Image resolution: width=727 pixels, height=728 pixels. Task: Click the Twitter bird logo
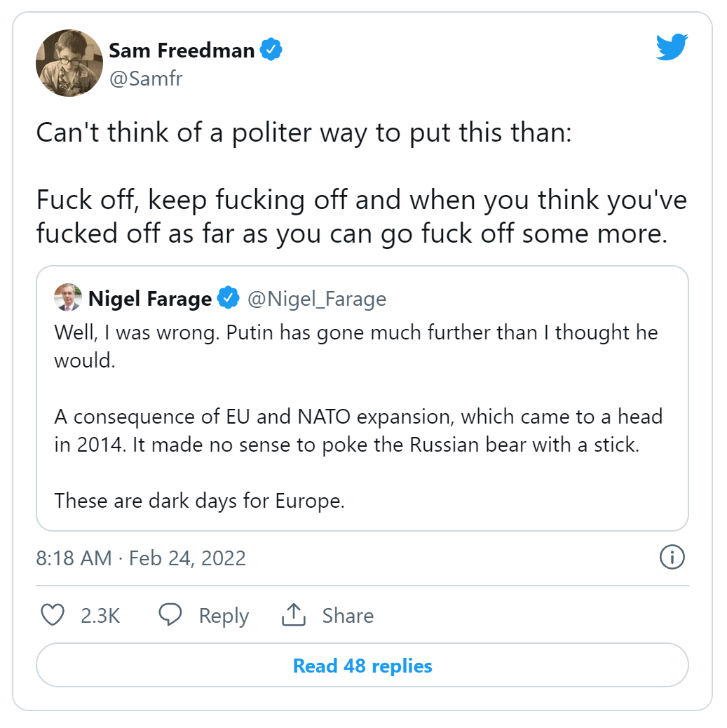click(671, 46)
